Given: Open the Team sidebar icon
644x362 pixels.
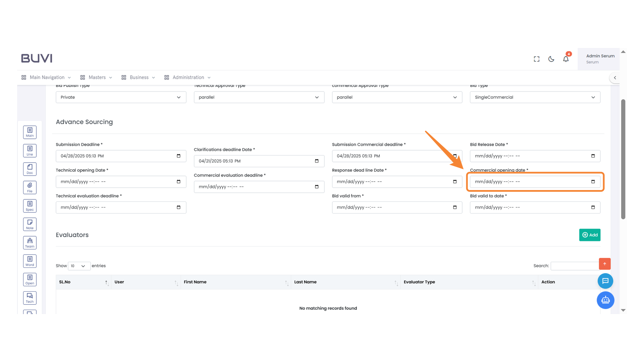Looking at the screenshot, I should (30, 243).
